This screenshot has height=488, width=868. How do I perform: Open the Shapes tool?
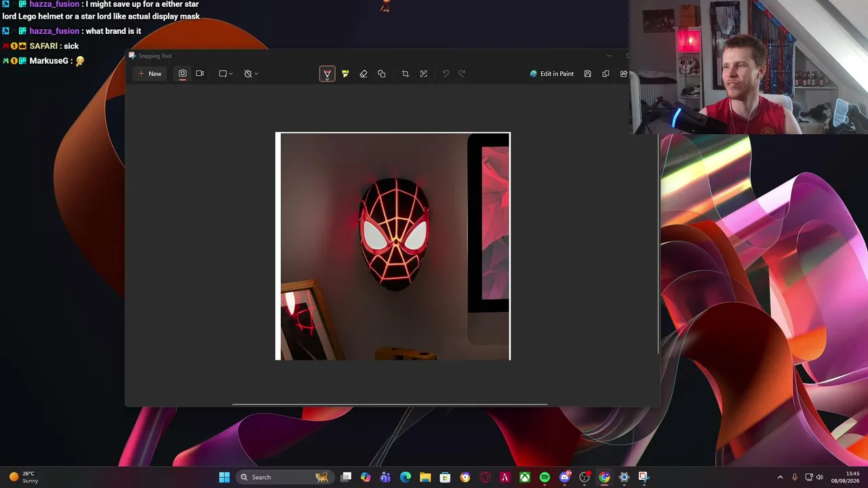(x=382, y=74)
